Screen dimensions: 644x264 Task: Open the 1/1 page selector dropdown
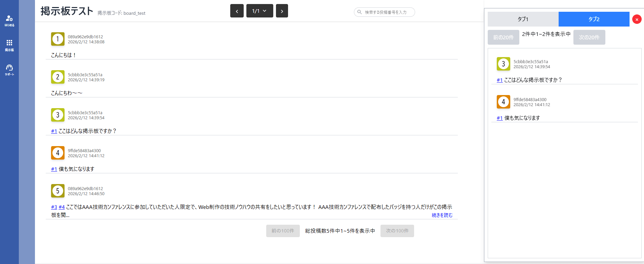260,11
